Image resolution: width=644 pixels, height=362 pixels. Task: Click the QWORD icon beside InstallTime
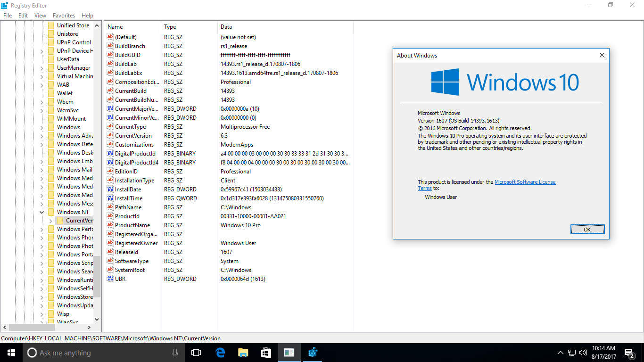[110, 198]
